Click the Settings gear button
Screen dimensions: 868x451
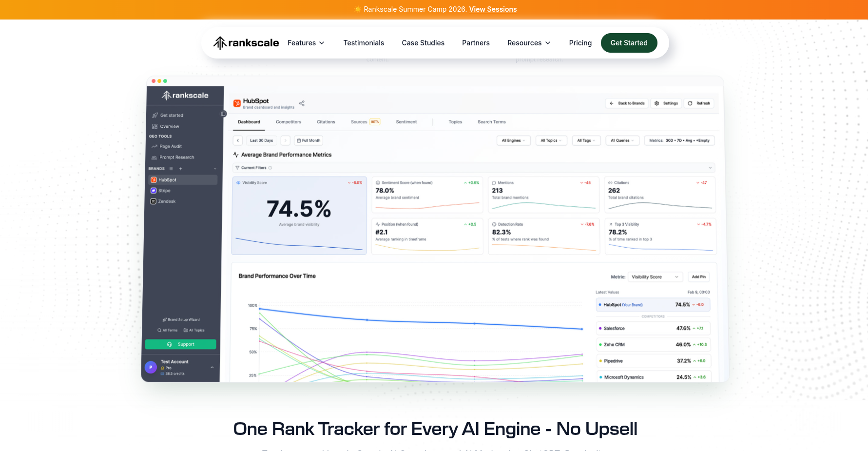[666, 103]
